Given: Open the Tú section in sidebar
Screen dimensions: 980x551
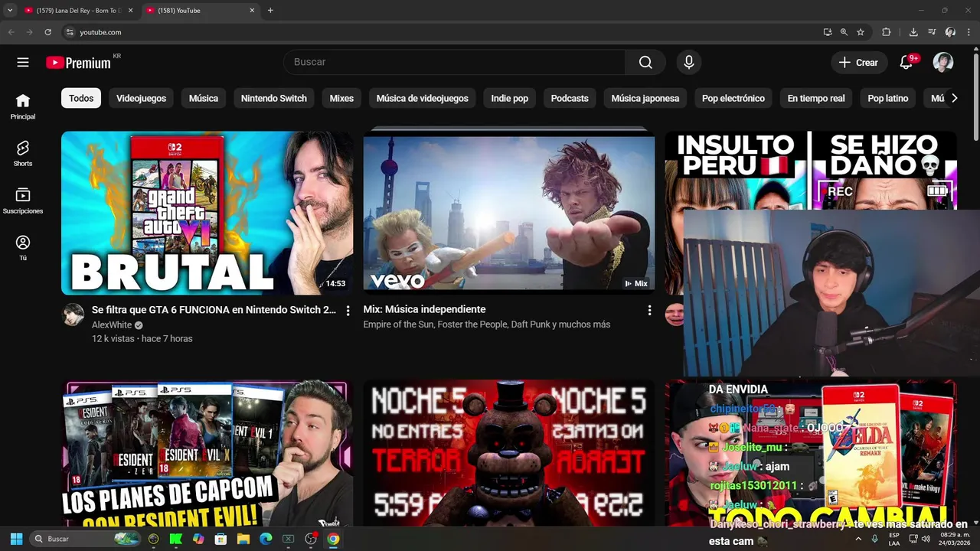Looking at the screenshot, I should click(x=23, y=248).
